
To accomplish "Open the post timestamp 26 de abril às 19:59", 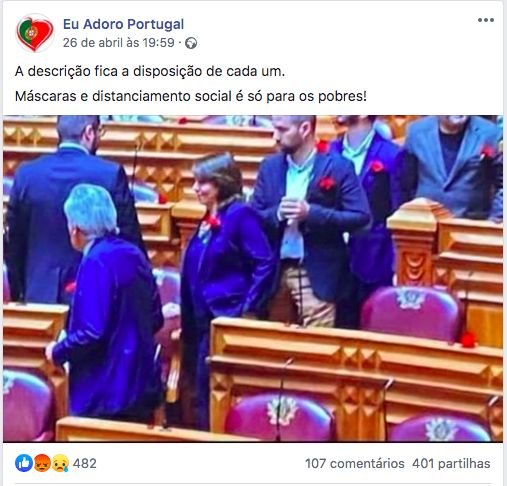I will tap(119, 43).
